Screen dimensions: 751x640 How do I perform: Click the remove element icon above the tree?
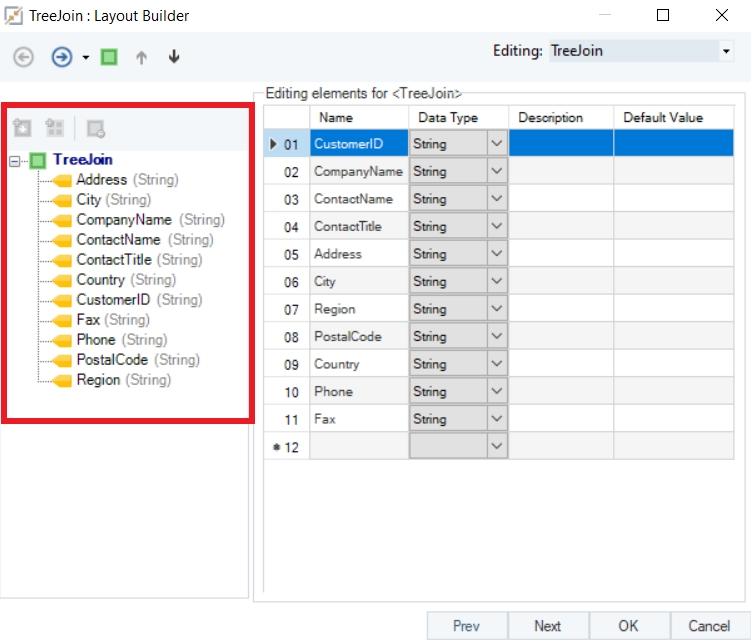pyautogui.click(x=96, y=128)
